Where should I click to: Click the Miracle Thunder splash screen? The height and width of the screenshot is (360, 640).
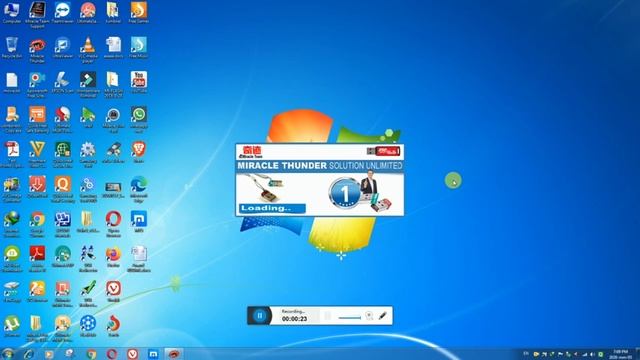[x=320, y=180]
